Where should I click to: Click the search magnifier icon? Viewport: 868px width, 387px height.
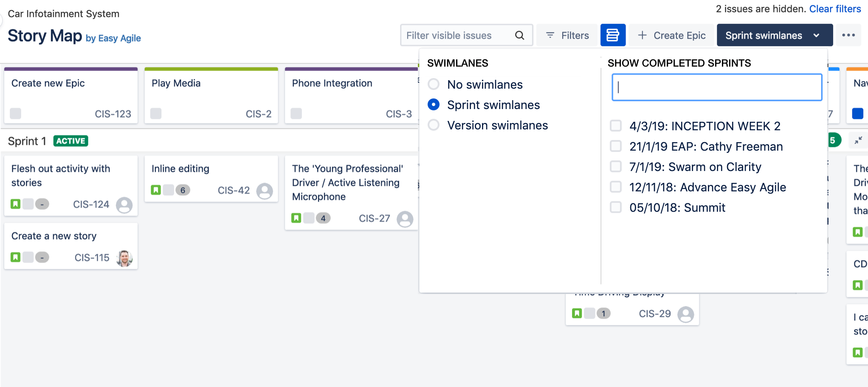(519, 35)
